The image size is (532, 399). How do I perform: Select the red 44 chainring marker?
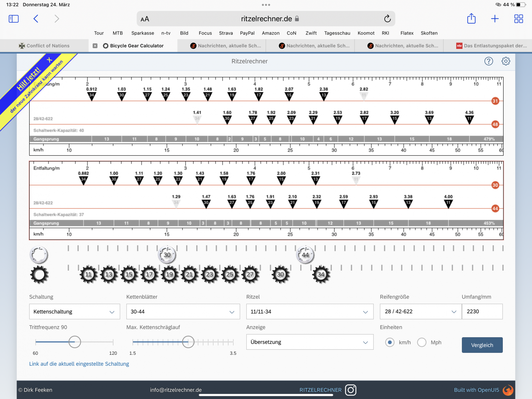[495, 208]
